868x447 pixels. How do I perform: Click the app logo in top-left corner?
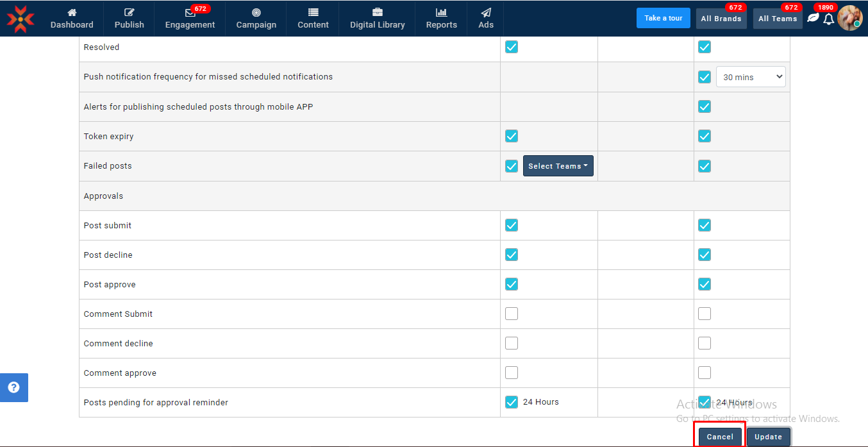pyautogui.click(x=21, y=19)
